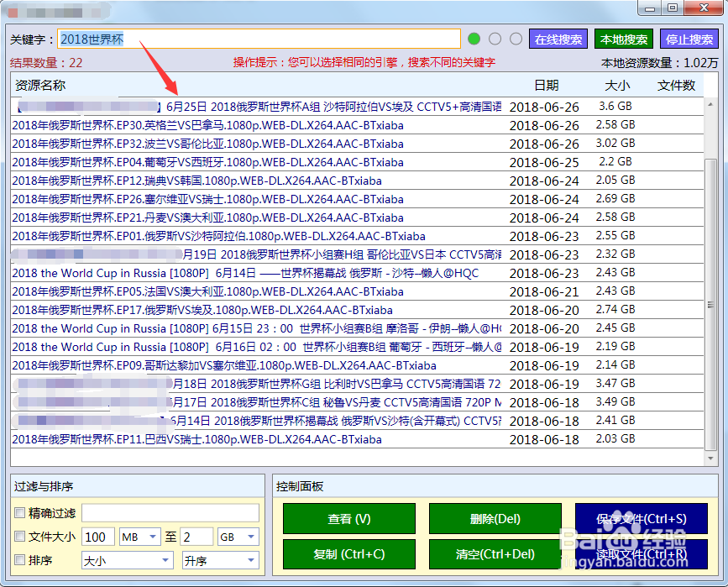Screen dimensions: 728x587
Task: Click the middle gray indicator circle
Action: point(495,39)
